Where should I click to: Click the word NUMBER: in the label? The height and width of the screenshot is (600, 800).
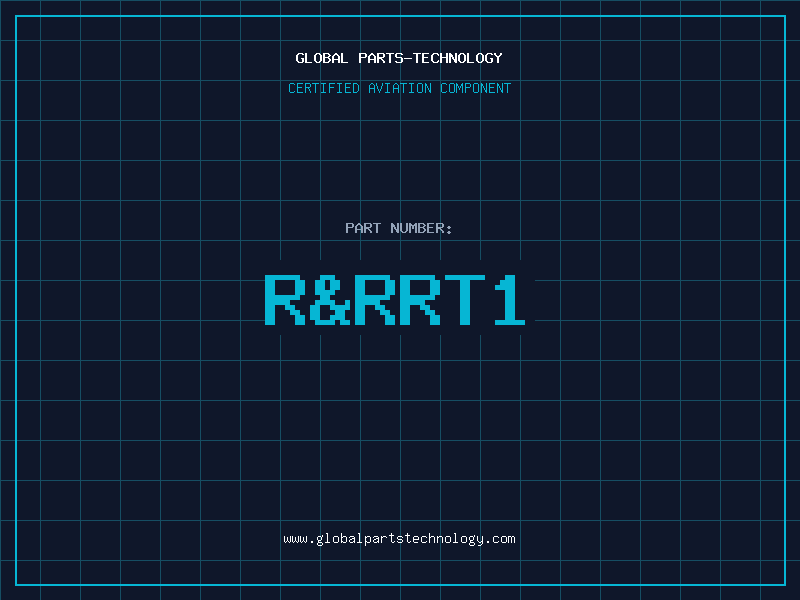(x=421, y=228)
